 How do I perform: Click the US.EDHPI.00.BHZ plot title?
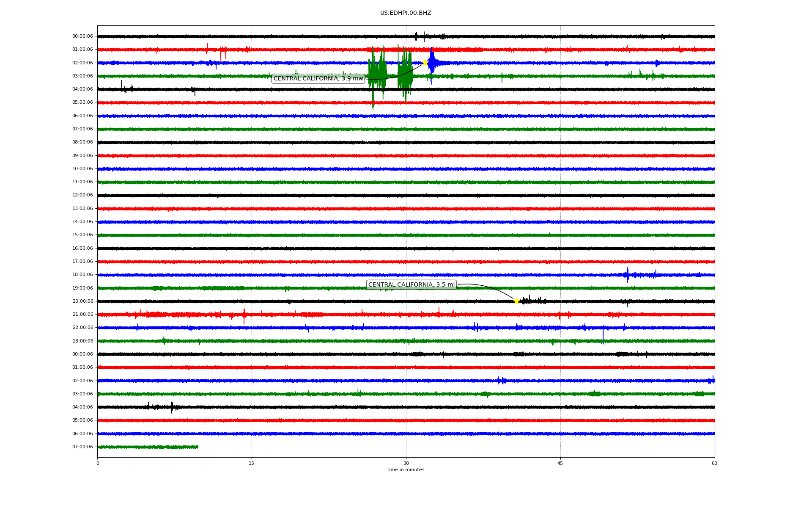405,13
